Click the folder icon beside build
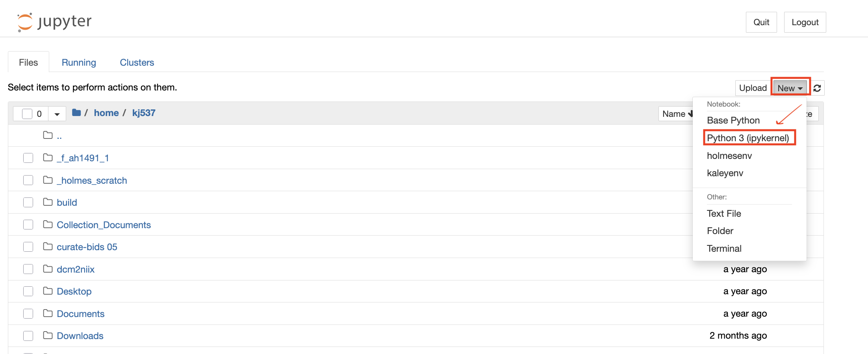The width and height of the screenshot is (868, 354). (48, 202)
